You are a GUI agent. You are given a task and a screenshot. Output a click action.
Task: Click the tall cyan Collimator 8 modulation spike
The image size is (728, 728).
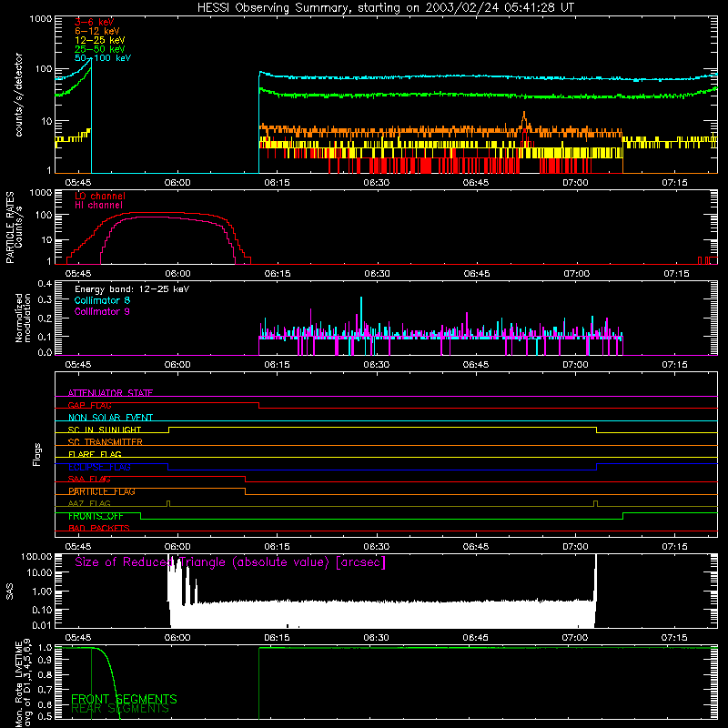pyautogui.click(x=361, y=316)
